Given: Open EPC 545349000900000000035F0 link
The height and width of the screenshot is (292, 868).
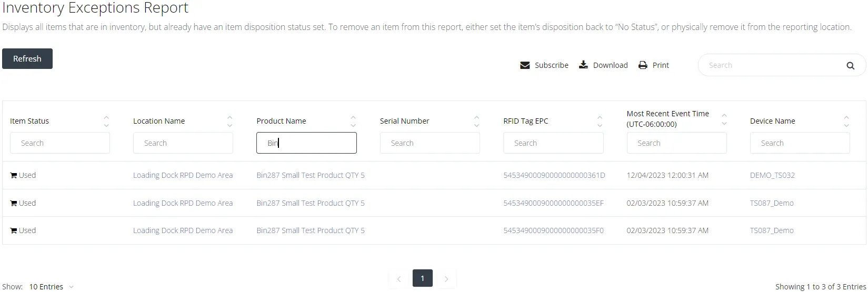Looking at the screenshot, I should click(x=553, y=230).
